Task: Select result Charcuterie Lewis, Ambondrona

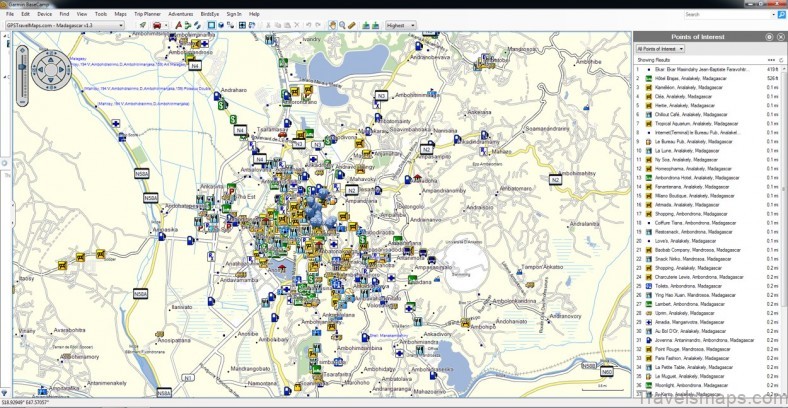Action: [708, 277]
